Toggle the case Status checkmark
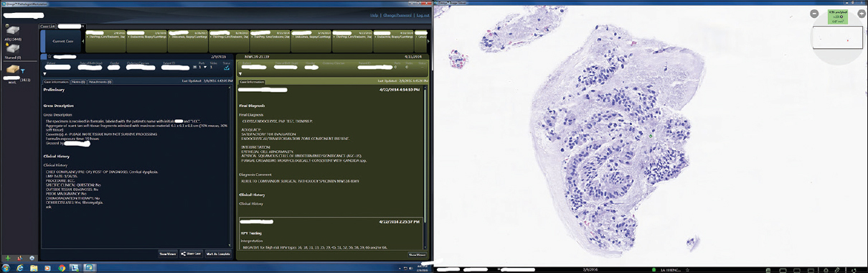868x273 pixels. [227, 68]
